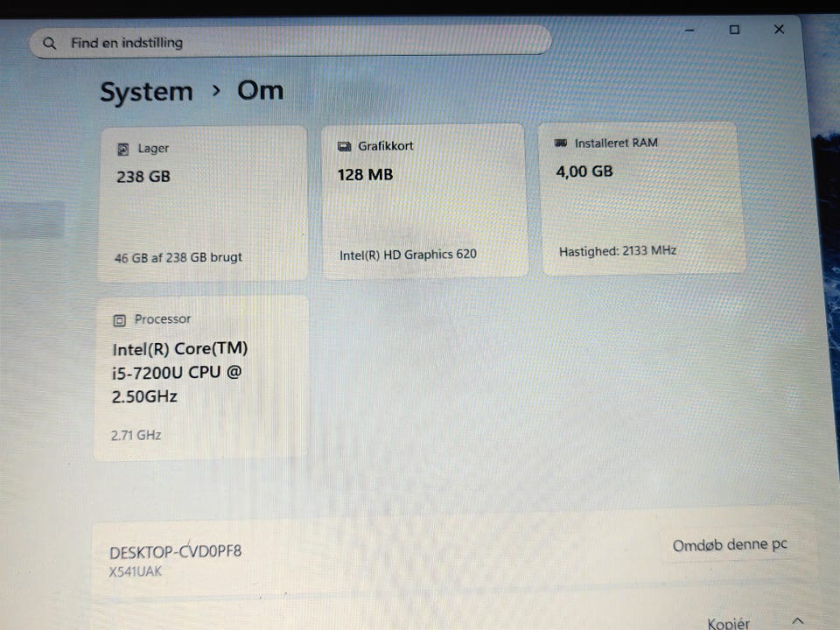Viewport: 840px width, 630px height.
Task: Open the Grafikkort card
Action: click(425, 201)
